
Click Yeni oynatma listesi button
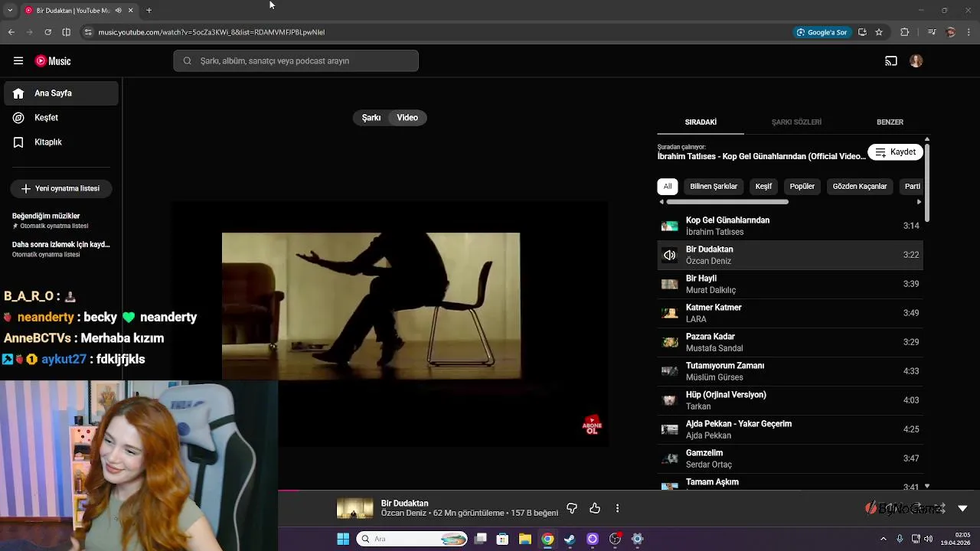[61, 188]
